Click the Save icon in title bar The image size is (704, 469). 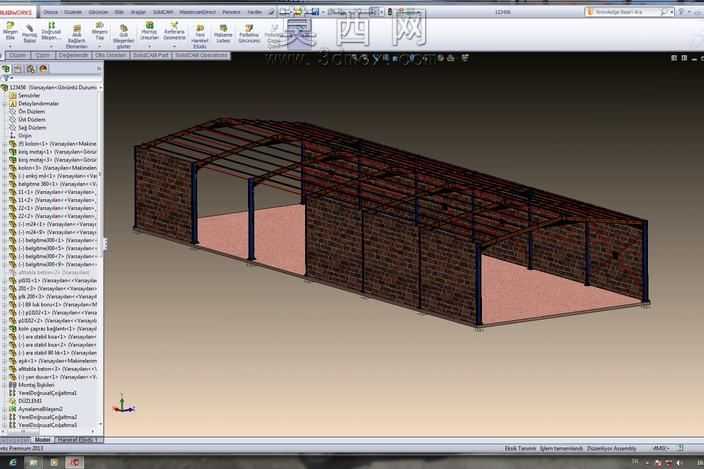click(x=315, y=12)
